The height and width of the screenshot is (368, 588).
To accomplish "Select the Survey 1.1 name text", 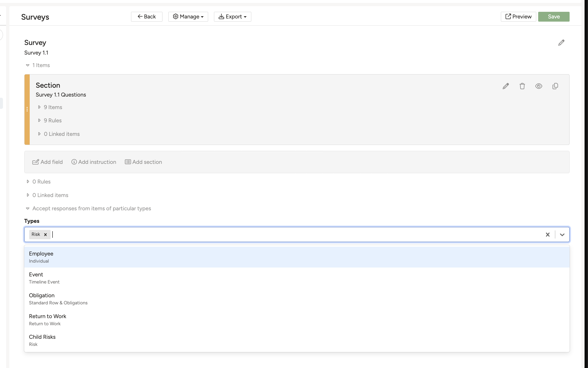I will [x=36, y=53].
